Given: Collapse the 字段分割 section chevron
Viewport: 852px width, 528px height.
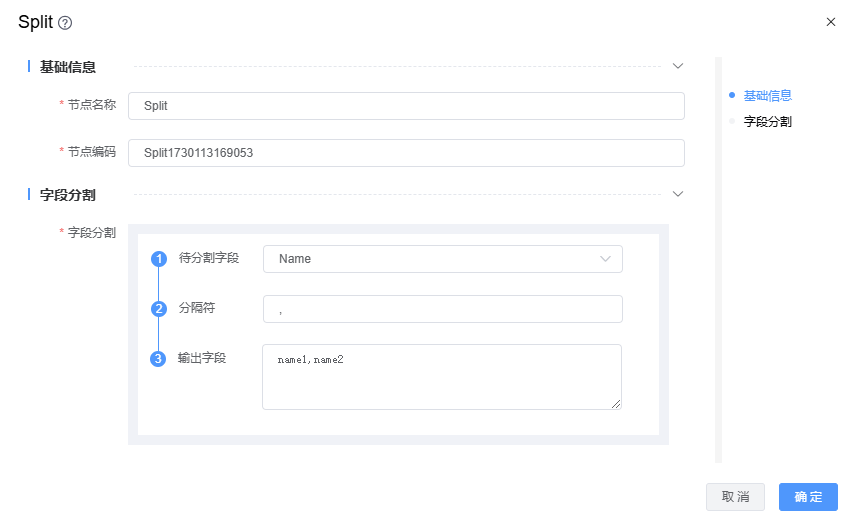Looking at the screenshot, I should pyautogui.click(x=677, y=193).
